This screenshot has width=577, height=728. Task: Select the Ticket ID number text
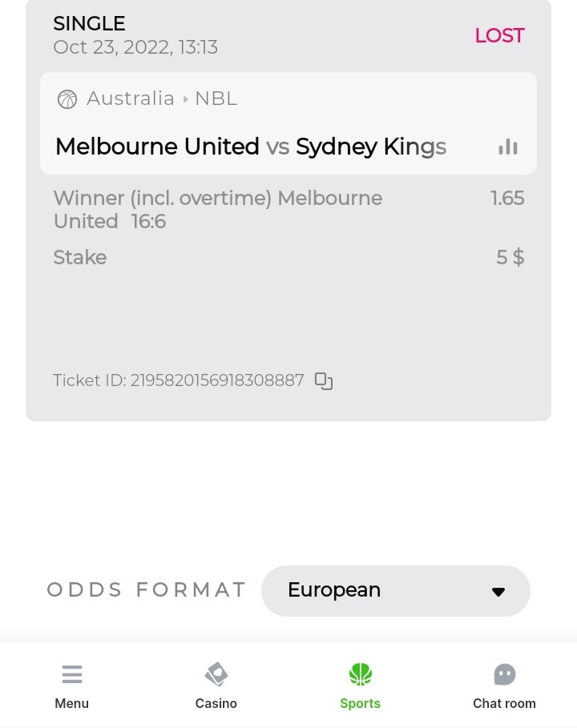217,380
